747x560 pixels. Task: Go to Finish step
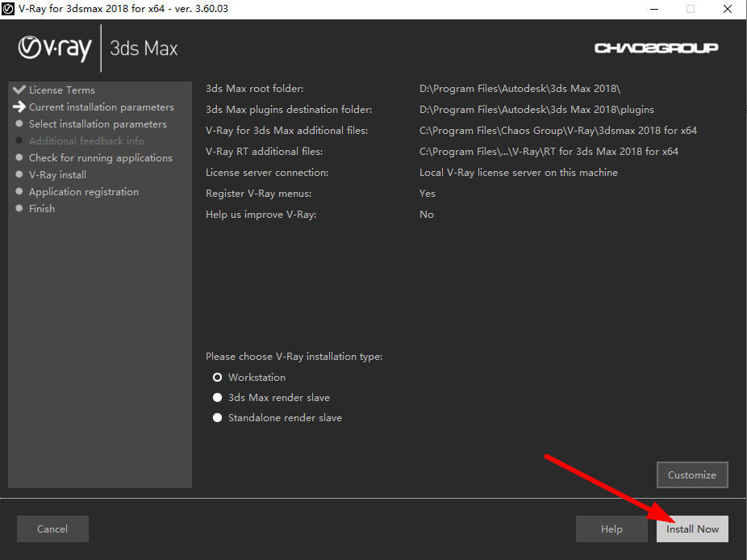pos(42,209)
